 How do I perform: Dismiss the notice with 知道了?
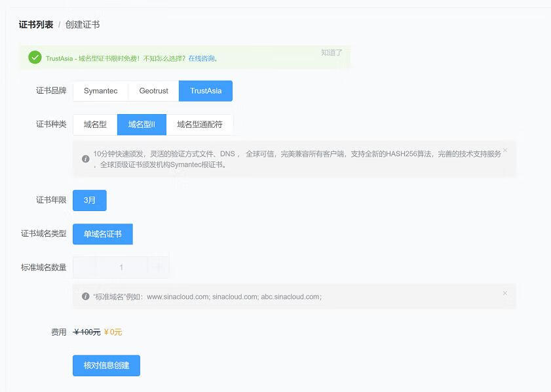coord(332,52)
